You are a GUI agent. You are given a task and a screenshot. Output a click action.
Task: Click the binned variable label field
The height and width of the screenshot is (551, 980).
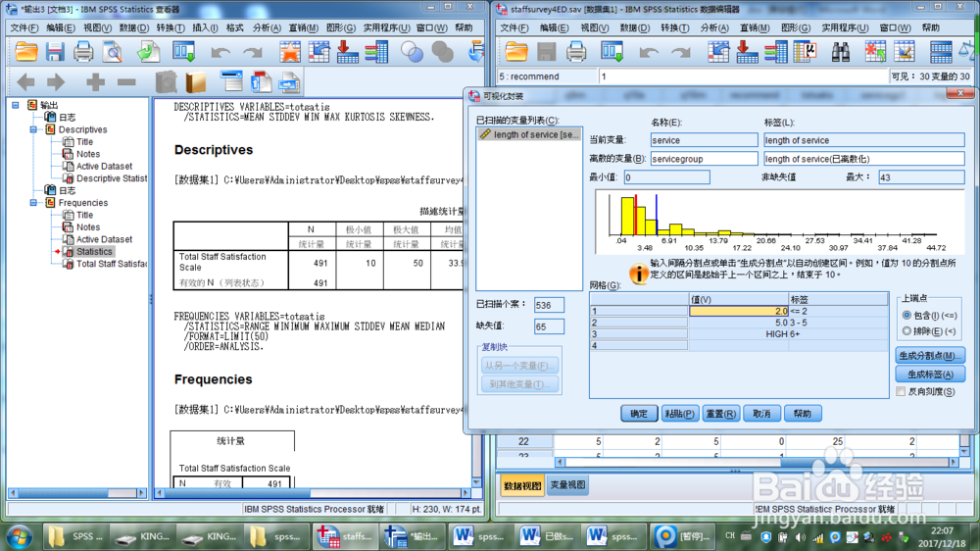(863, 159)
